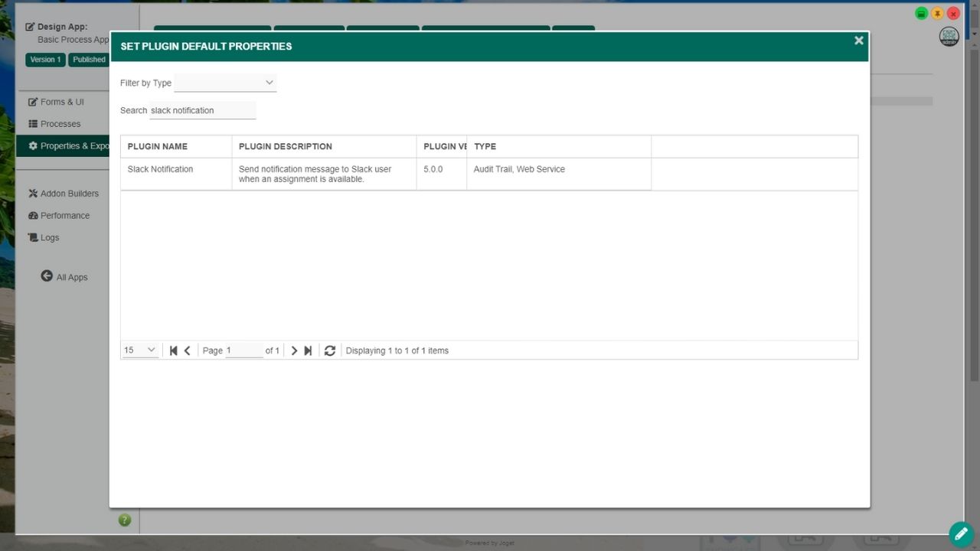The width and height of the screenshot is (980, 551).
Task: Click the green help question mark icon
Action: 125,520
